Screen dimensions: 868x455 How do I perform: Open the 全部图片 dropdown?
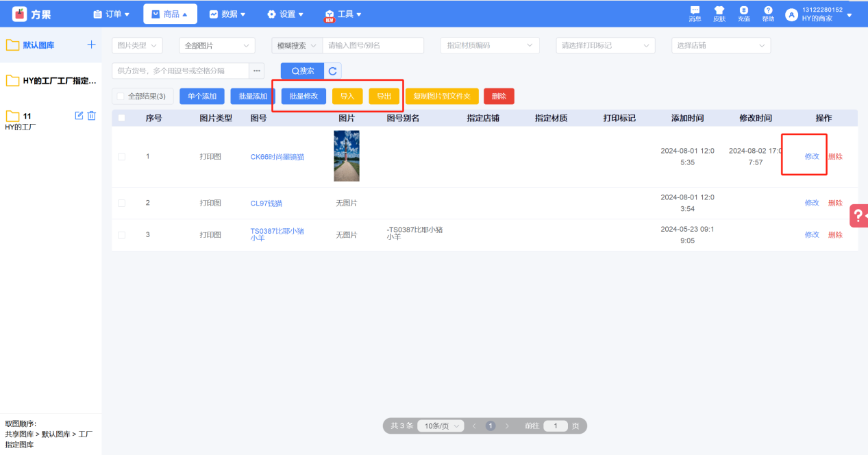216,45
